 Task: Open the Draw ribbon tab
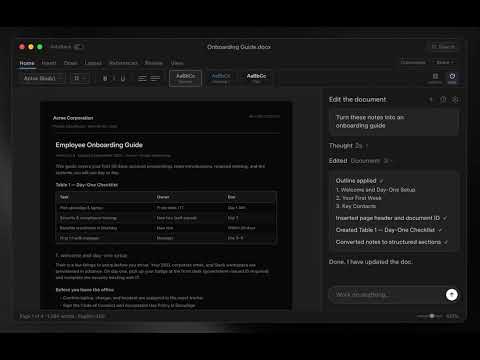point(70,63)
